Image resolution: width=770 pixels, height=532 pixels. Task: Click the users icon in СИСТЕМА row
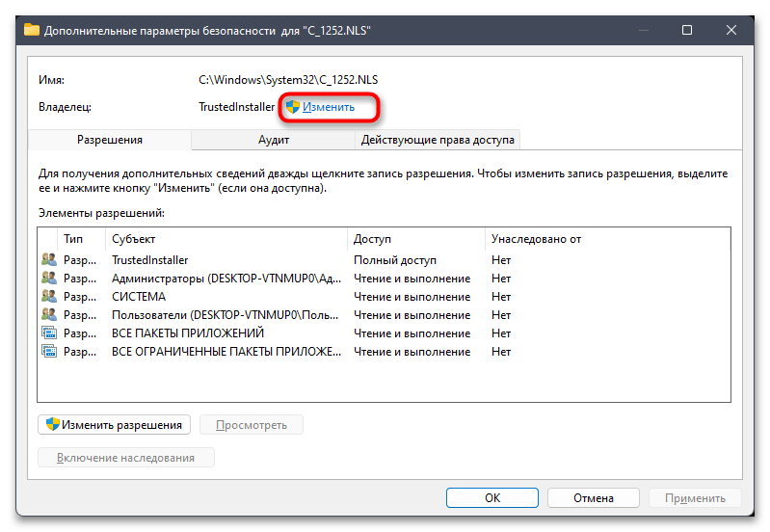click(49, 296)
